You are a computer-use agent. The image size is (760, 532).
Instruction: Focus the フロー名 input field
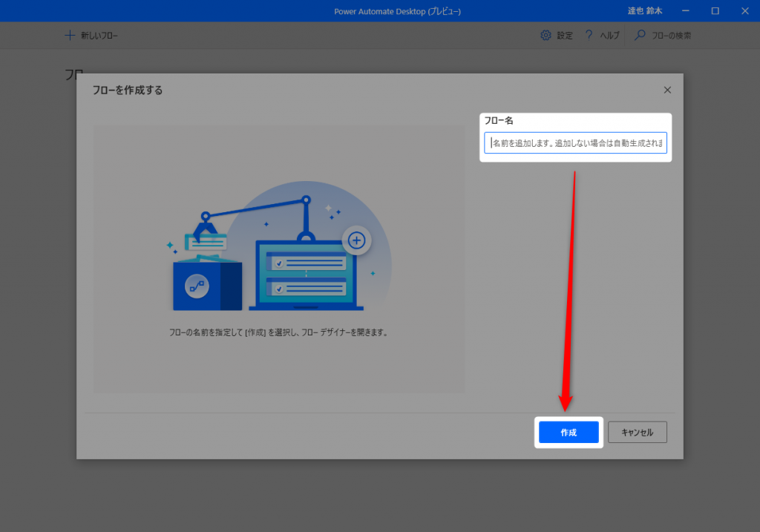pos(575,143)
